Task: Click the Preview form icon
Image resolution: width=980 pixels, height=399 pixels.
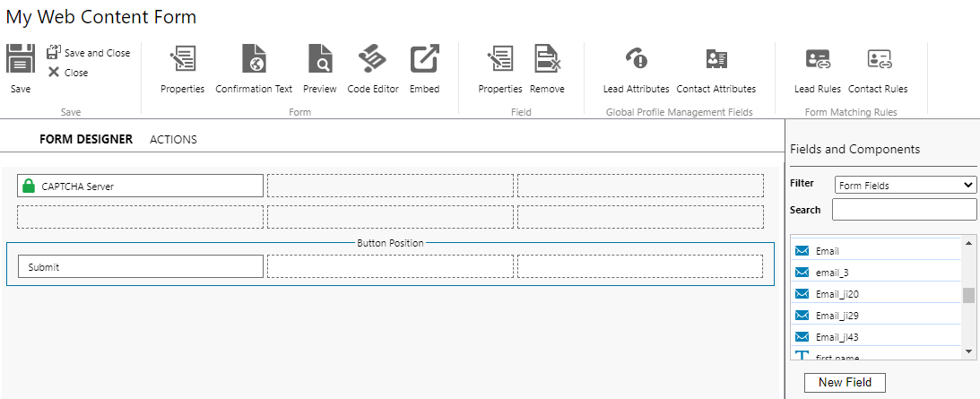Action: 320,59
